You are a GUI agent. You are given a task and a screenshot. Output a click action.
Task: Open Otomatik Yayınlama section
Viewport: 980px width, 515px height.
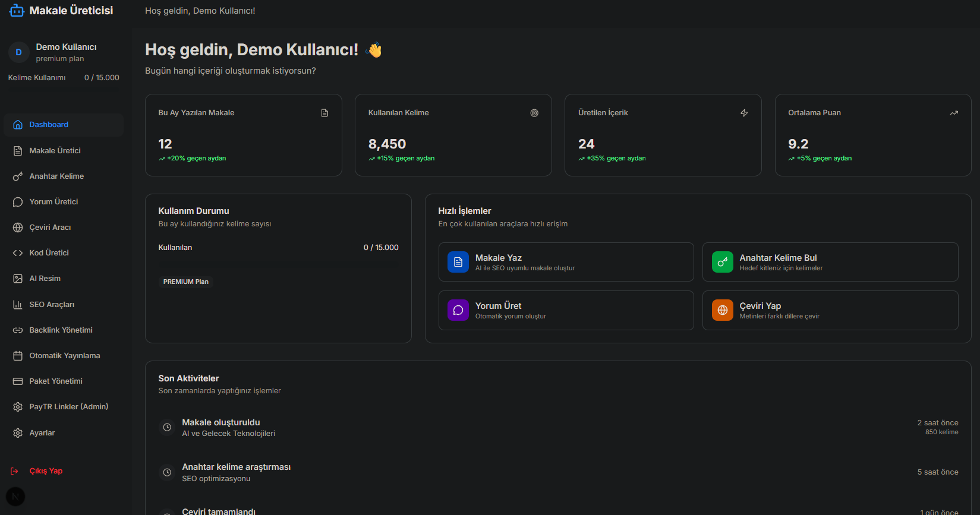[x=64, y=356]
